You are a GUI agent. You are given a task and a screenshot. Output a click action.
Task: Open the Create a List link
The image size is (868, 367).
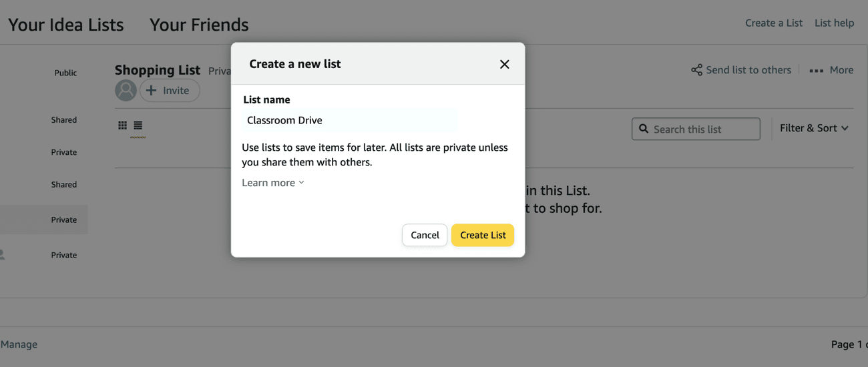click(773, 23)
